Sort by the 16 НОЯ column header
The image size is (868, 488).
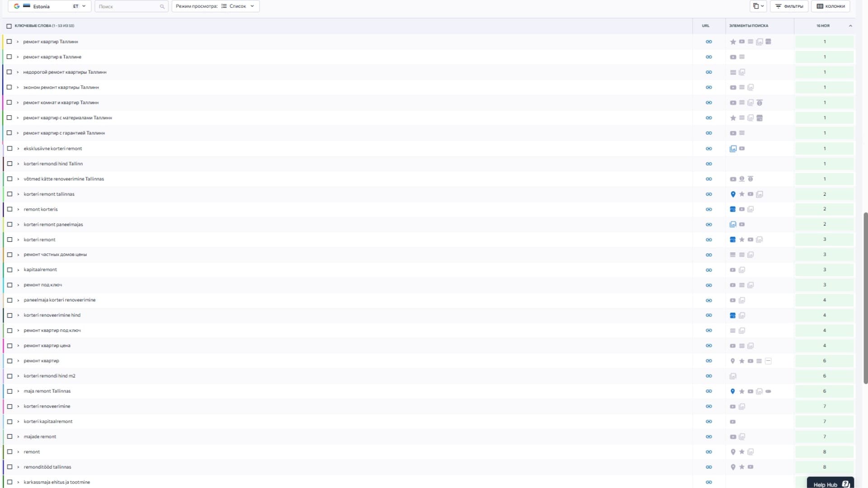pos(823,26)
